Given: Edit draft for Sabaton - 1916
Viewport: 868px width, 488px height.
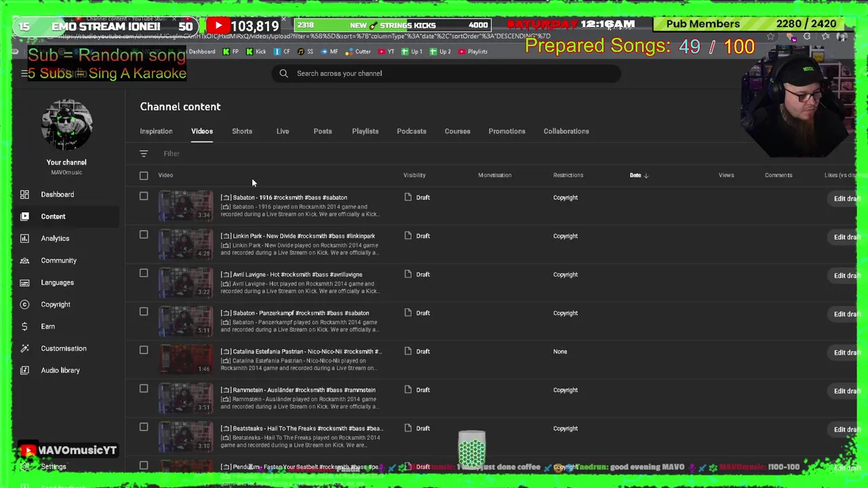Looking at the screenshot, I should 845,199.
